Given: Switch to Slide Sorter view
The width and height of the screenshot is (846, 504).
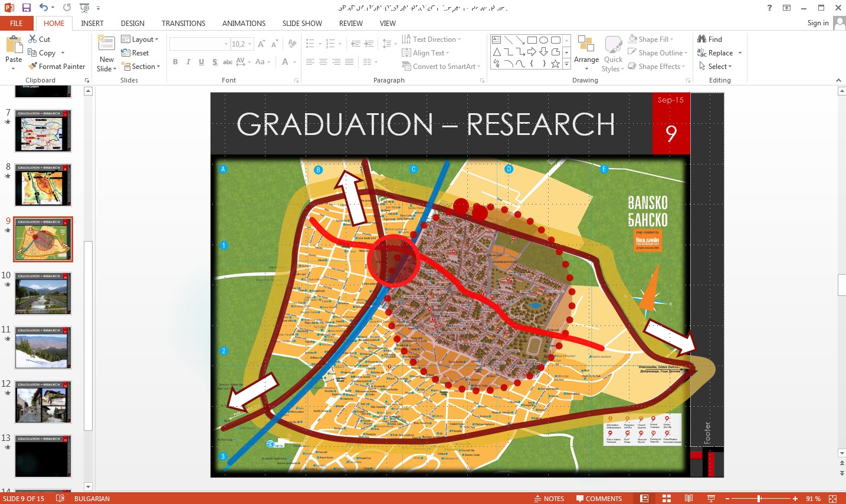Looking at the screenshot, I should (667, 499).
